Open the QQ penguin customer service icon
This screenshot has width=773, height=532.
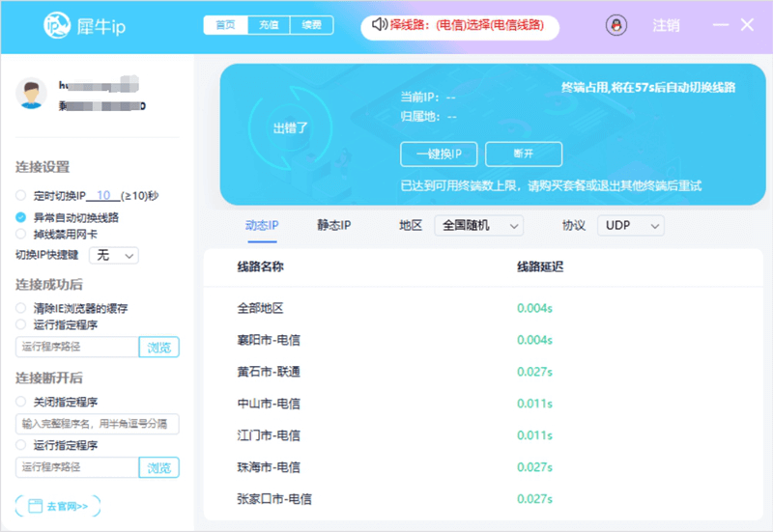[x=616, y=25]
